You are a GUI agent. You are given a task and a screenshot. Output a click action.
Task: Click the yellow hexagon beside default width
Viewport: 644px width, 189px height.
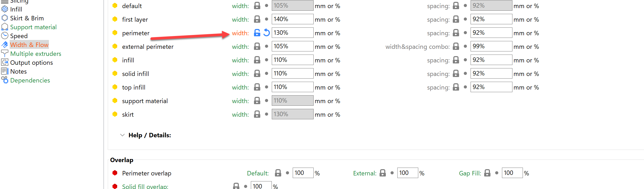115,5
